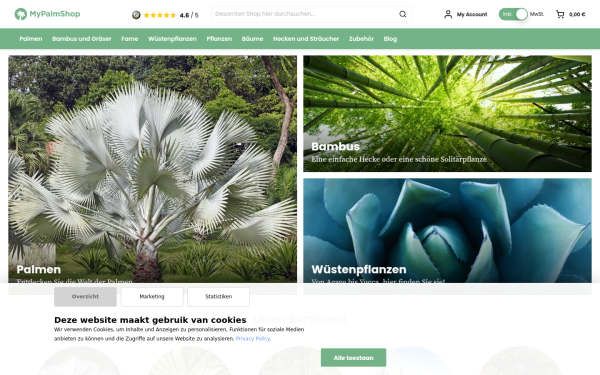Open the Wüstenpflanzen menu

172,39
